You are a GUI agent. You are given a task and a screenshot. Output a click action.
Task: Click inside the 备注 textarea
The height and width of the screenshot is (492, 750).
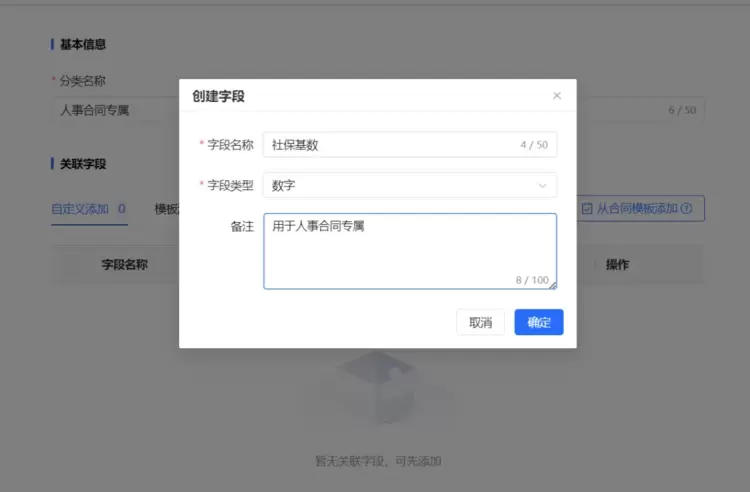(x=409, y=250)
